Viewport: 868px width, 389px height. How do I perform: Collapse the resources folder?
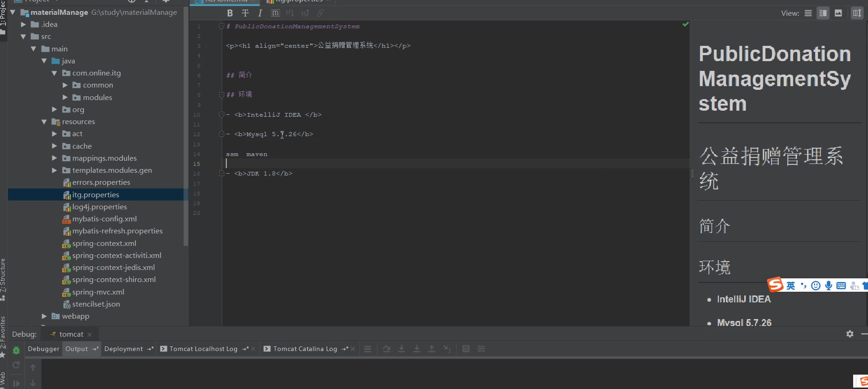click(44, 122)
